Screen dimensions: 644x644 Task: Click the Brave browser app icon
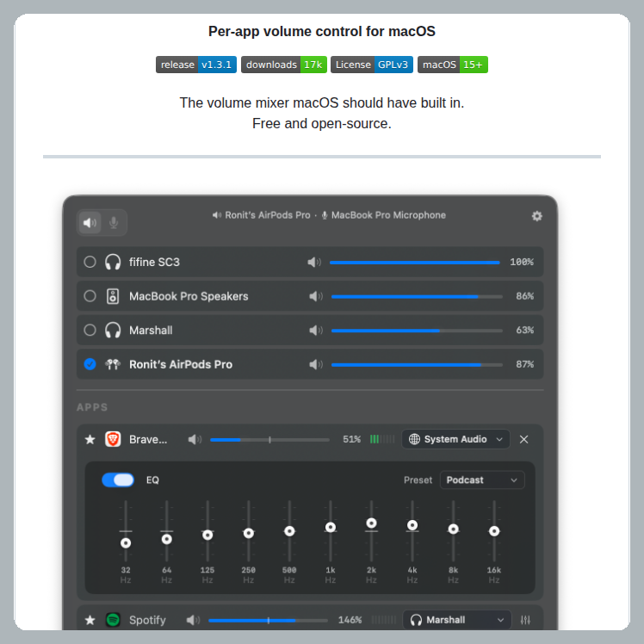113,439
